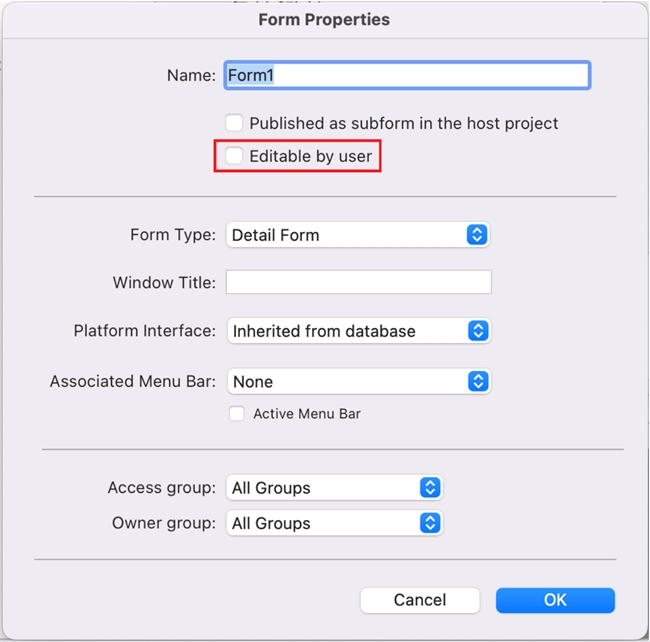The width and height of the screenshot is (650, 642).
Task: Toggle the Editable by user checkbox
Action: (234, 156)
